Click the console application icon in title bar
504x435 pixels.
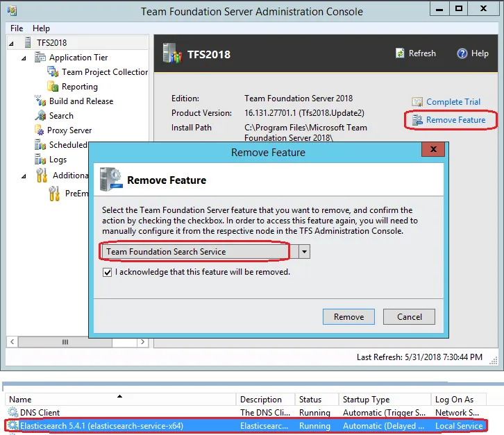12,10
